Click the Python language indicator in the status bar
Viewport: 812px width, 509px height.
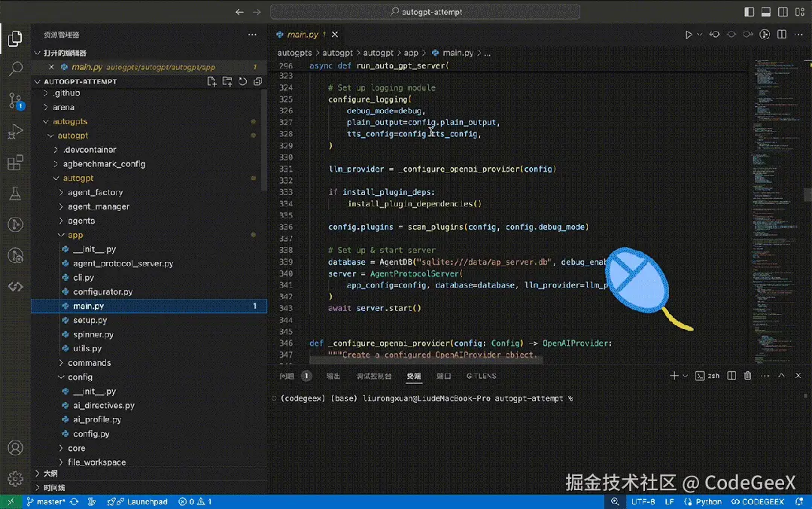[x=702, y=501]
